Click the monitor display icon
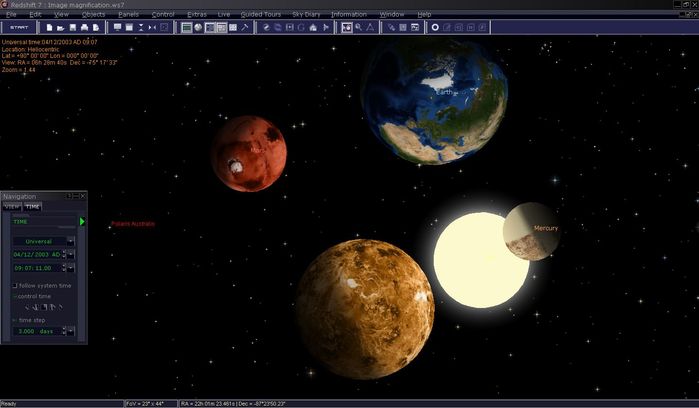This screenshot has height=408, width=699. [118, 27]
